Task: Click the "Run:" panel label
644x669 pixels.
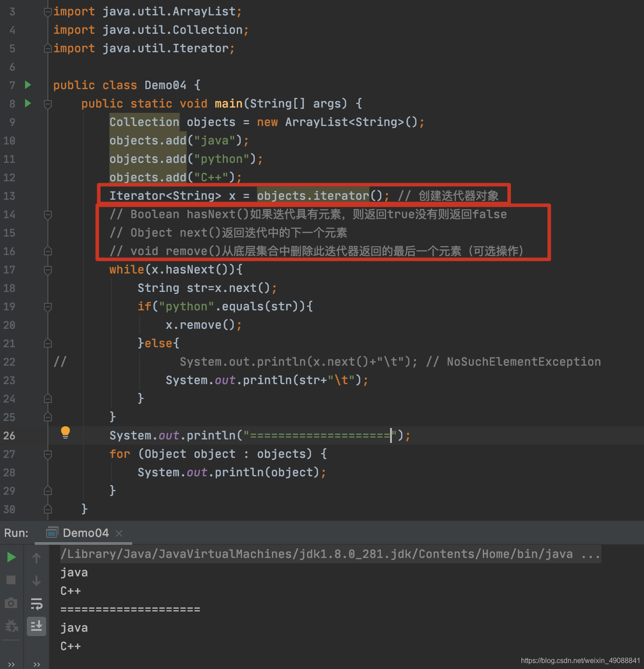Action: pyautogui.click(x=16, y=533)
